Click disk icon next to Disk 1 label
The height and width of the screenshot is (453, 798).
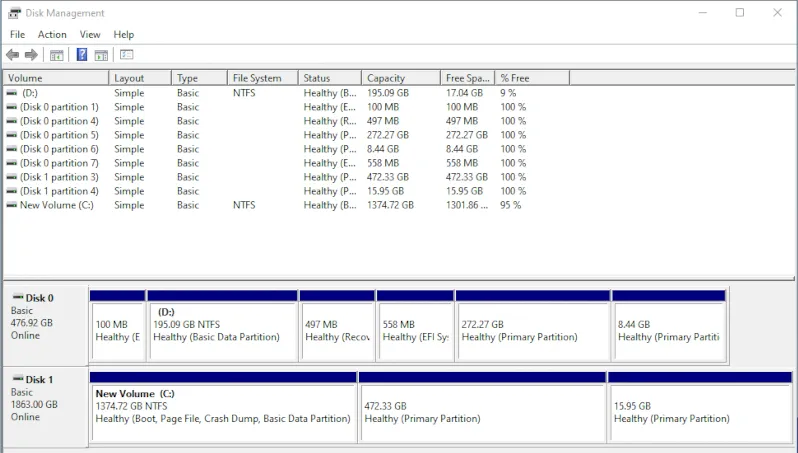[x=18, y=379]
